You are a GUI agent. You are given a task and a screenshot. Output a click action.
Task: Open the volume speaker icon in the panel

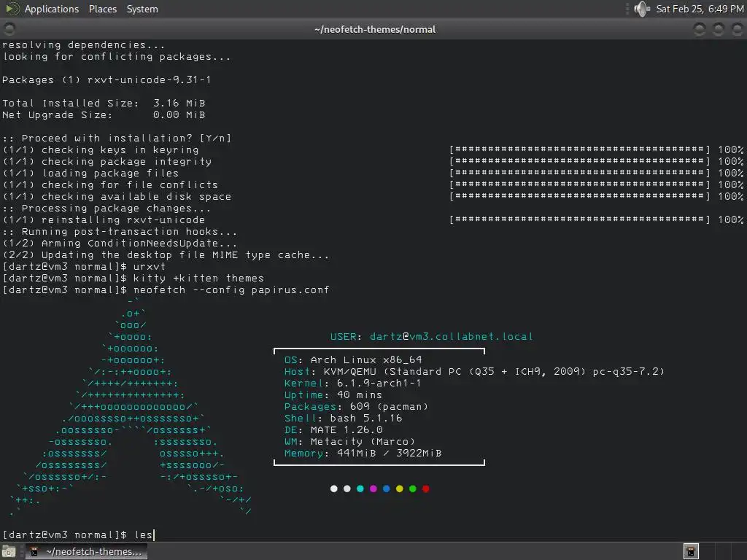[x=642, y=9]
